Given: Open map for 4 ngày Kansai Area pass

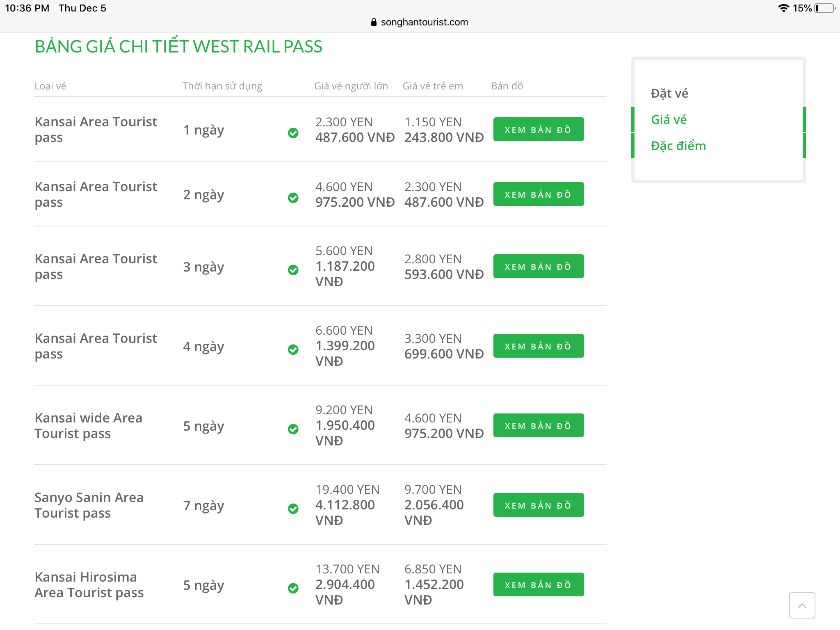Looking at the screenshot, I should click(539, 346).
